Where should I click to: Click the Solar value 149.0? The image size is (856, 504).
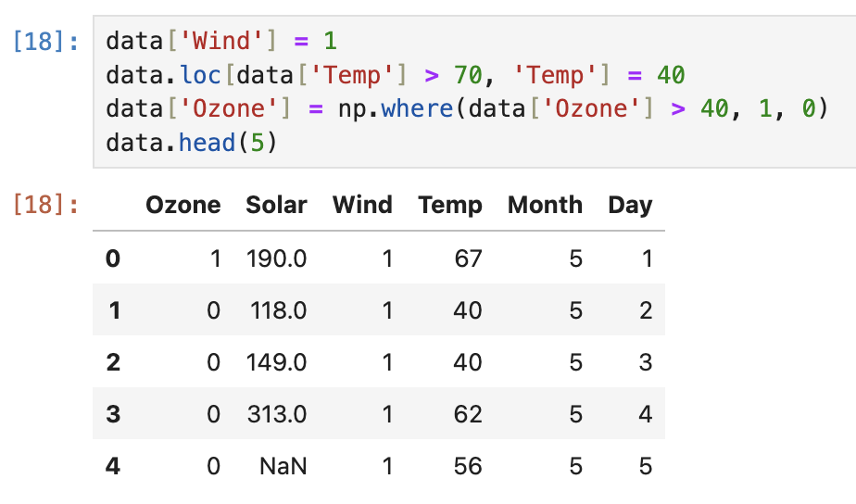277,362
